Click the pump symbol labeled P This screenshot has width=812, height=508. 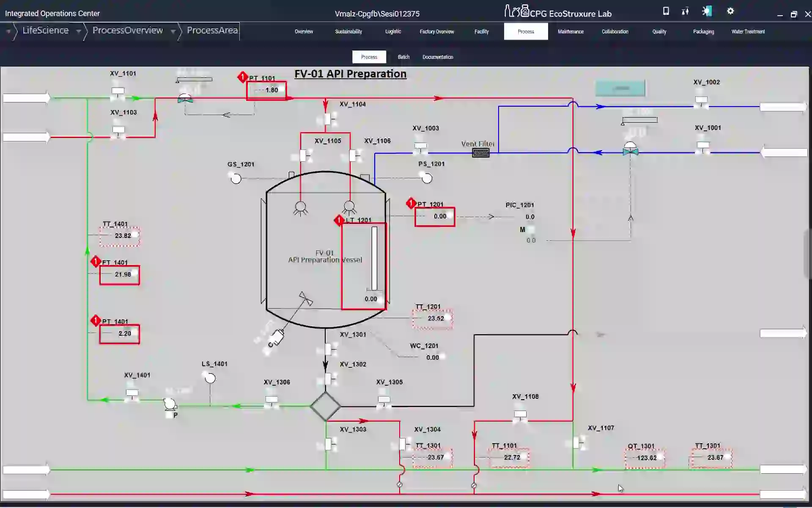(x=170, y=404)
